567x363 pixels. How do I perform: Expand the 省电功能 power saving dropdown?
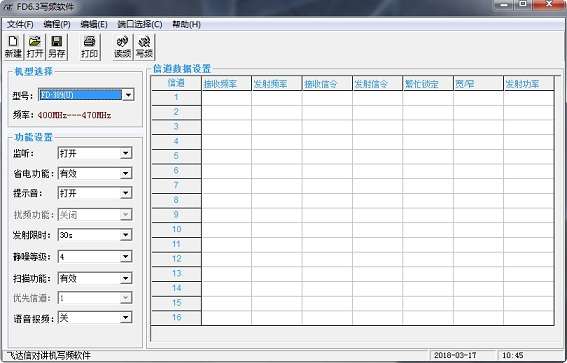(x=125, y=174)
